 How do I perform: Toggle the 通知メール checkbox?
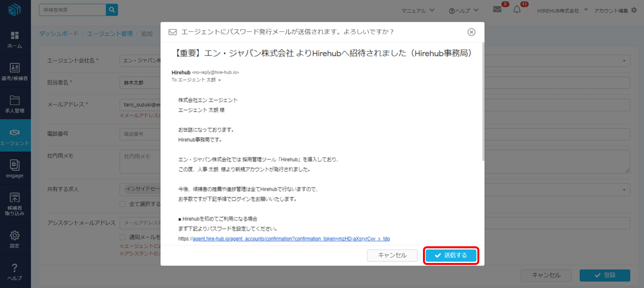(123, 237)
